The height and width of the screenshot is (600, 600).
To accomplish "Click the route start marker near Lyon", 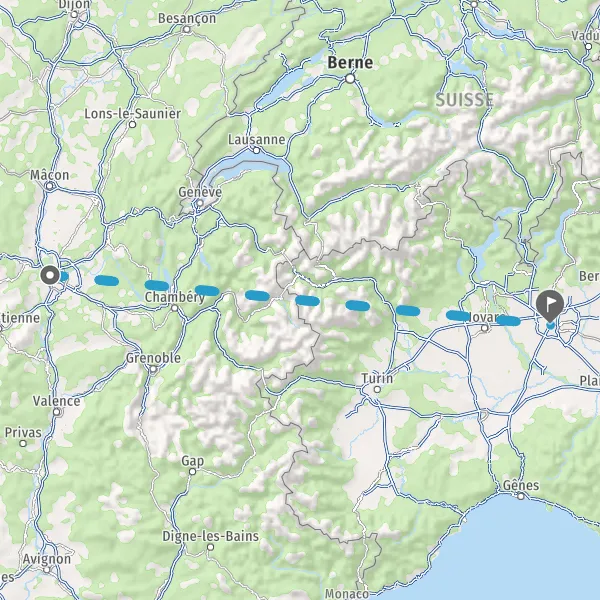I will tap(50, 275).
